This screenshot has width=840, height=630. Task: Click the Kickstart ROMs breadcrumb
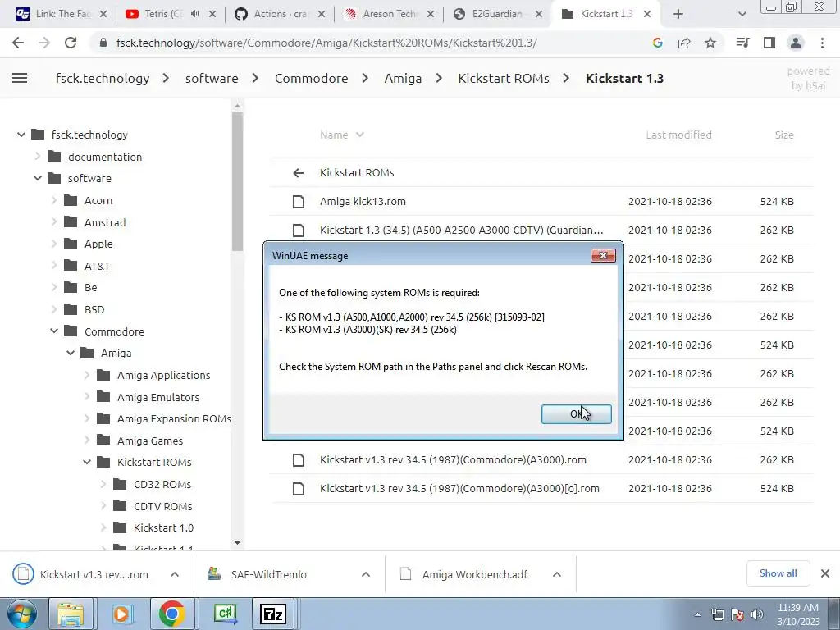coord(504,78)
